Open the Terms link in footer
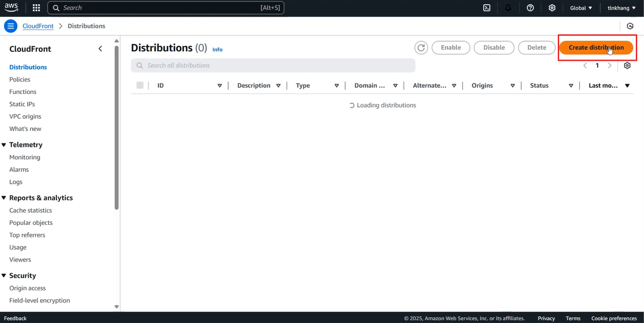644x323 pixels. [573, 318]
